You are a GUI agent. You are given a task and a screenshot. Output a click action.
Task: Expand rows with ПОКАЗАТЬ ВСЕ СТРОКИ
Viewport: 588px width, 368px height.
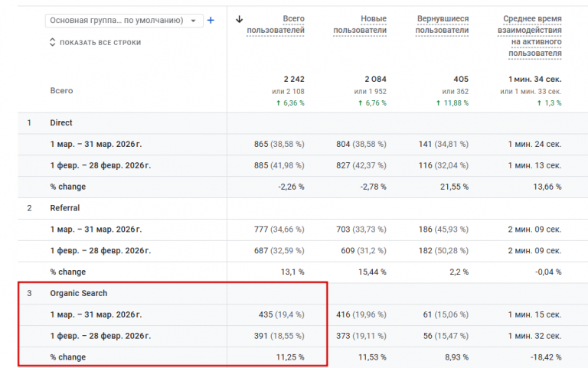click(95, 43)
